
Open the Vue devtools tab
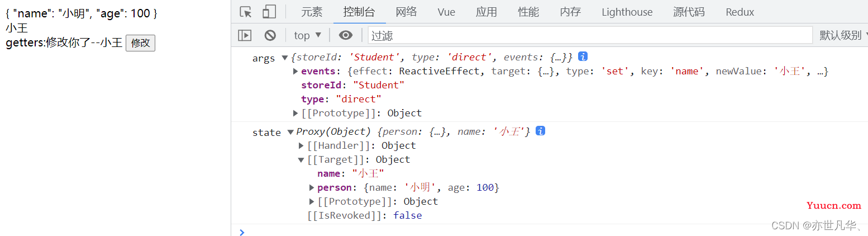[446, 12]
